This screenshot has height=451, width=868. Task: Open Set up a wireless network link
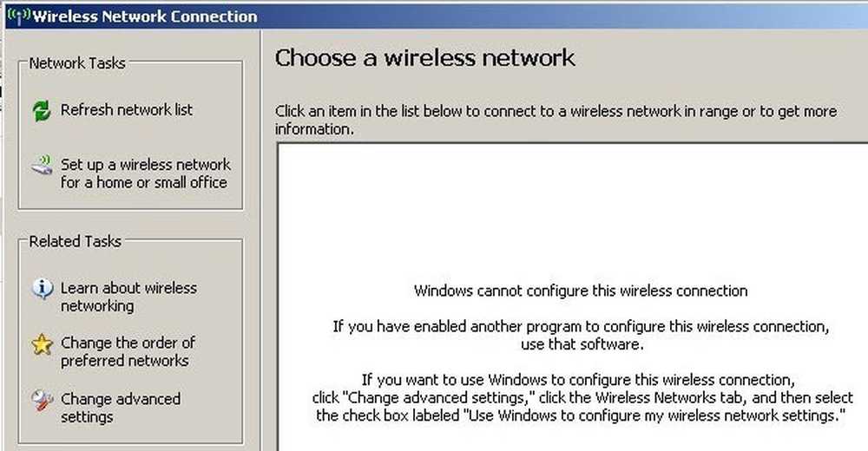[146, 173]
